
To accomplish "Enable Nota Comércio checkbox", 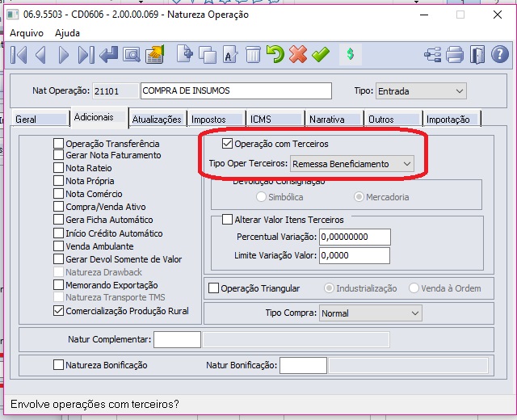I will 58,194.
